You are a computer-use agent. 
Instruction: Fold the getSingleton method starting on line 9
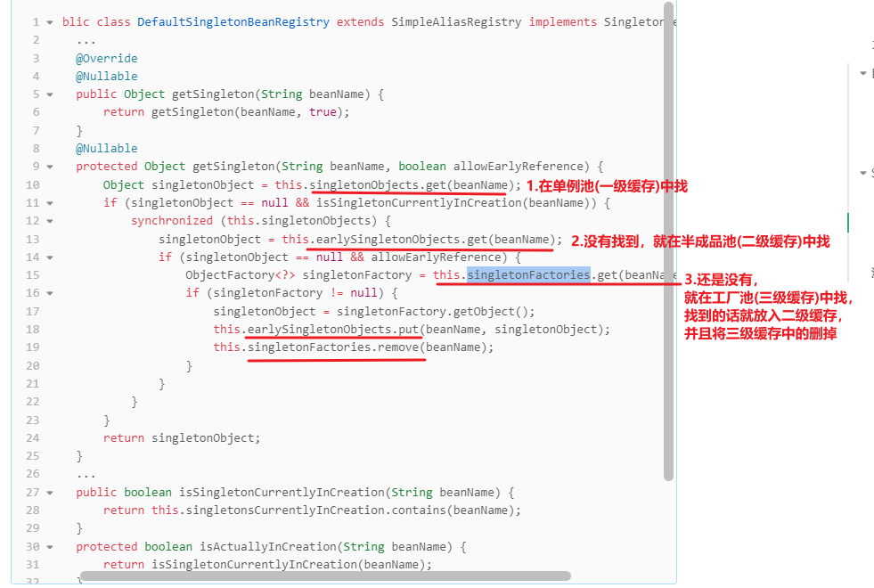click(x=50, y=167)
